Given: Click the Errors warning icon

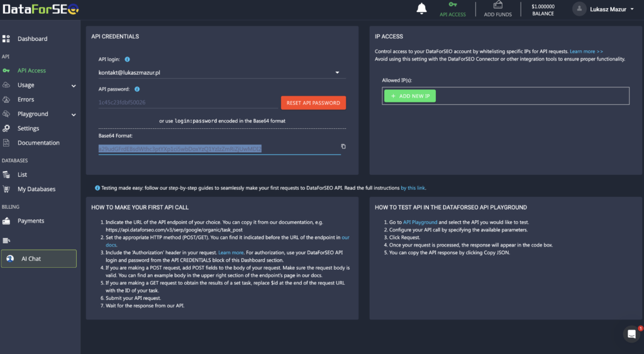Looking at the screenshot, I should click(6, 99).
